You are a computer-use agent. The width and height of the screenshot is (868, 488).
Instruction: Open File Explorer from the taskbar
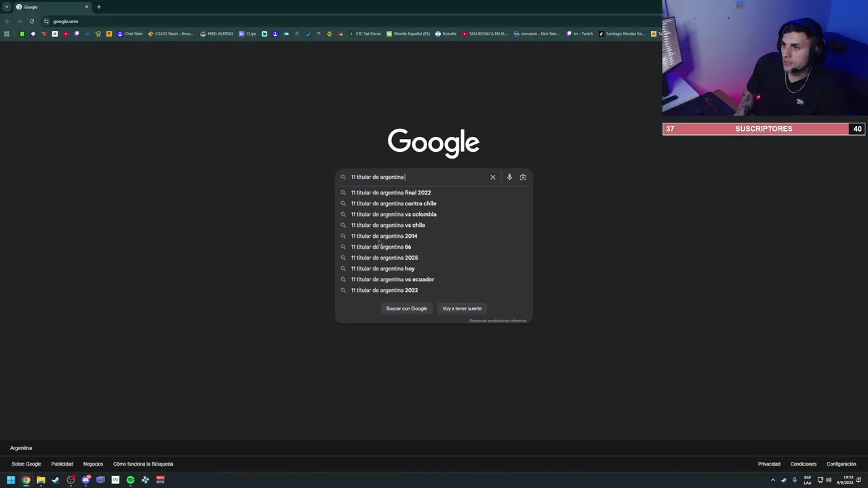[x=41, y=480]
